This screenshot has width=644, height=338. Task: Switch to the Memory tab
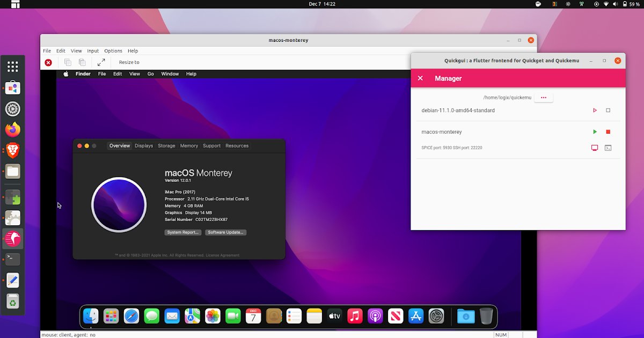[189, 146]
